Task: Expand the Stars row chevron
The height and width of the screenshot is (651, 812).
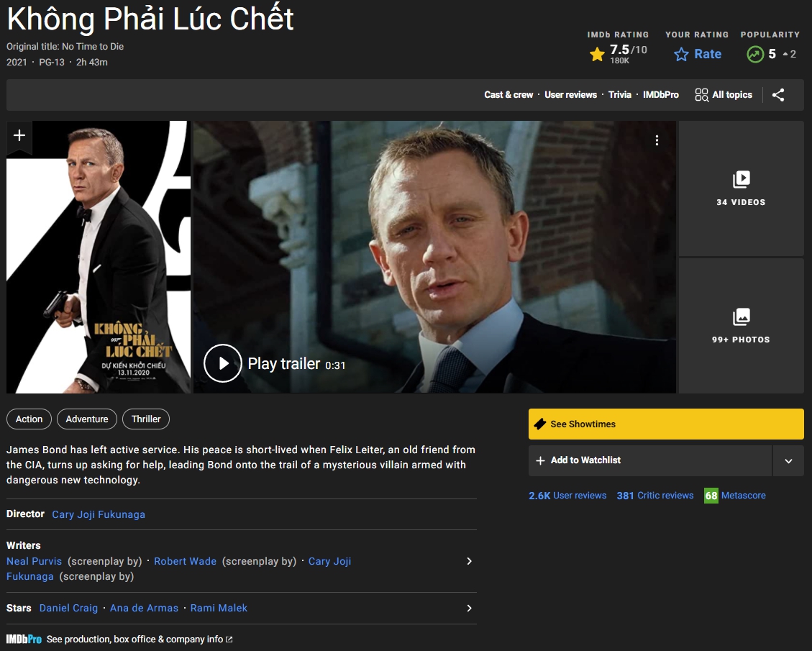Action: [469, 608]
